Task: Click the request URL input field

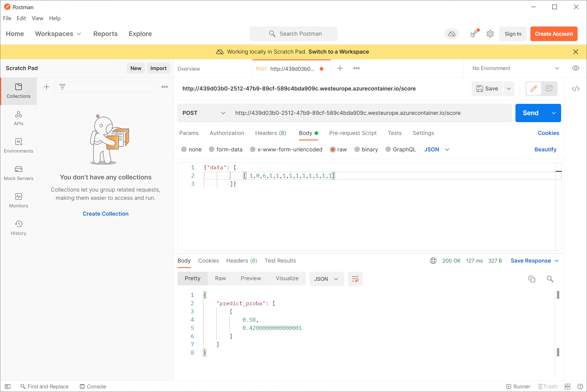Action: pos(371,113)
